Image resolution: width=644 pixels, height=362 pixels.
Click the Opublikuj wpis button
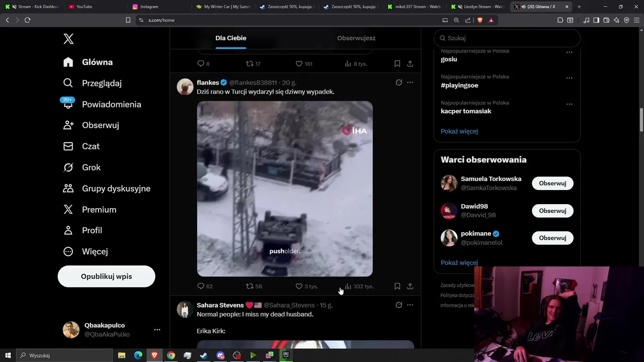tap(107, 277)
